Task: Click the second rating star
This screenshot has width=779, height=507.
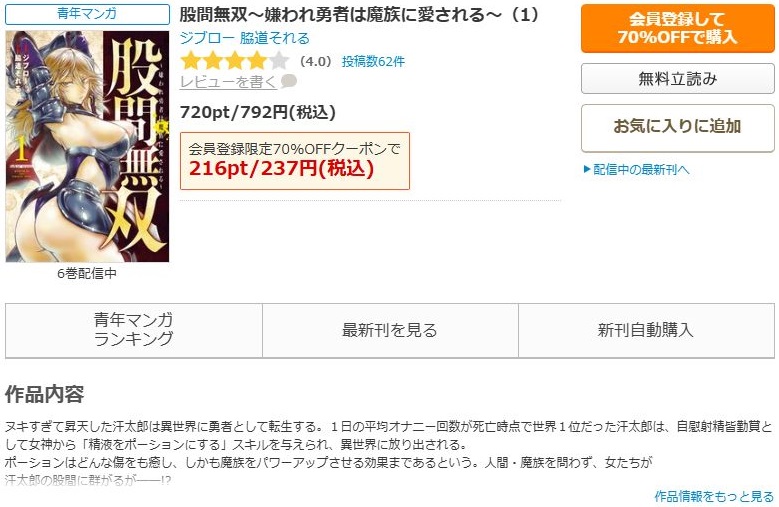Action: [213, 61]
